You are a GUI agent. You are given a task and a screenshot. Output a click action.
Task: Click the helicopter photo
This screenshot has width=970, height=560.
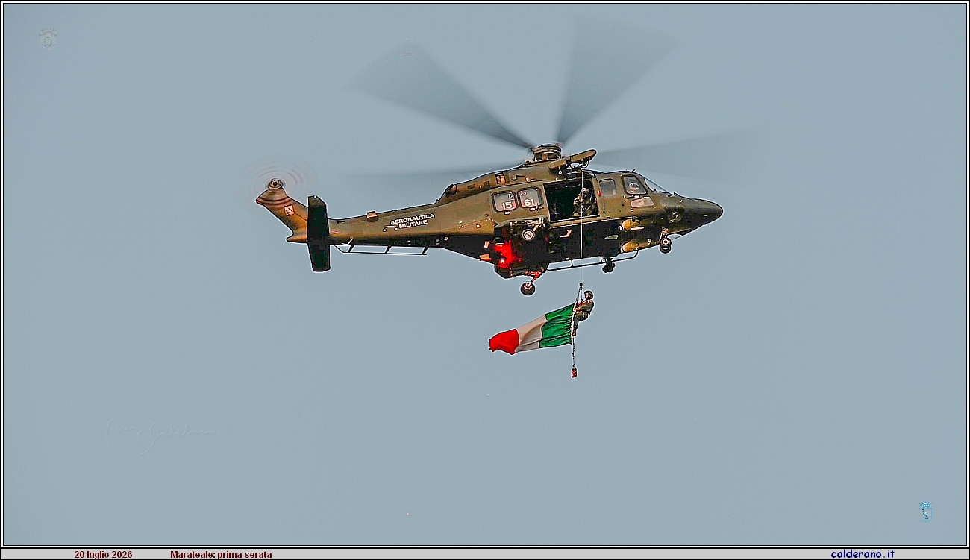click(x=485, y=274)
